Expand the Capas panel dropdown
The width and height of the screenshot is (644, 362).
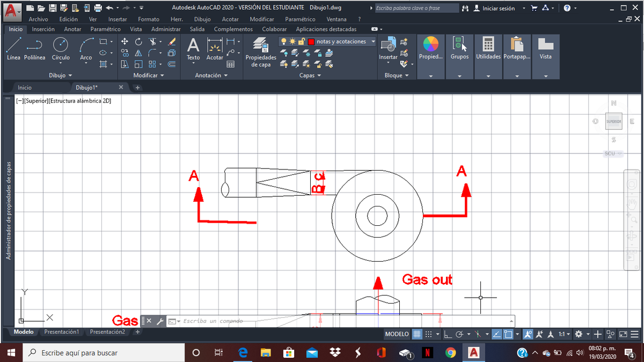[310, 76]
